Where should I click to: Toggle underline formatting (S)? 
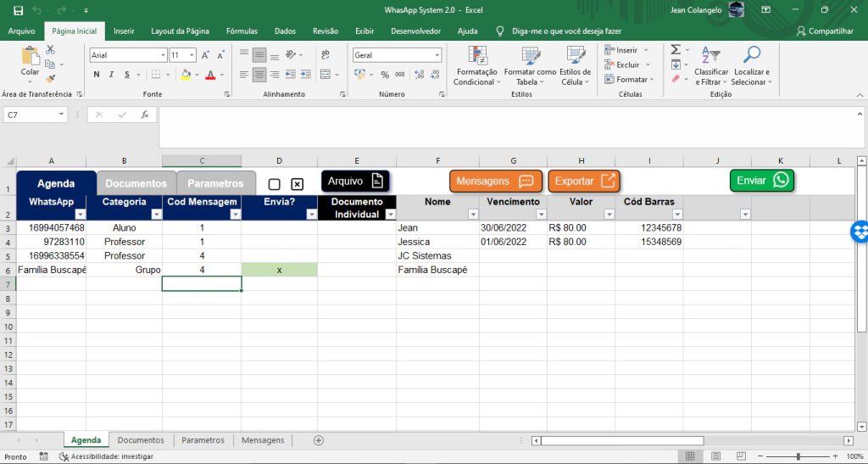coord(127,74)
